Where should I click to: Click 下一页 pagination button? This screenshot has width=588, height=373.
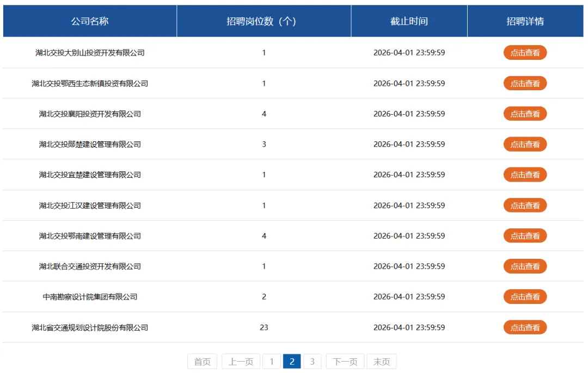point(345,362)
